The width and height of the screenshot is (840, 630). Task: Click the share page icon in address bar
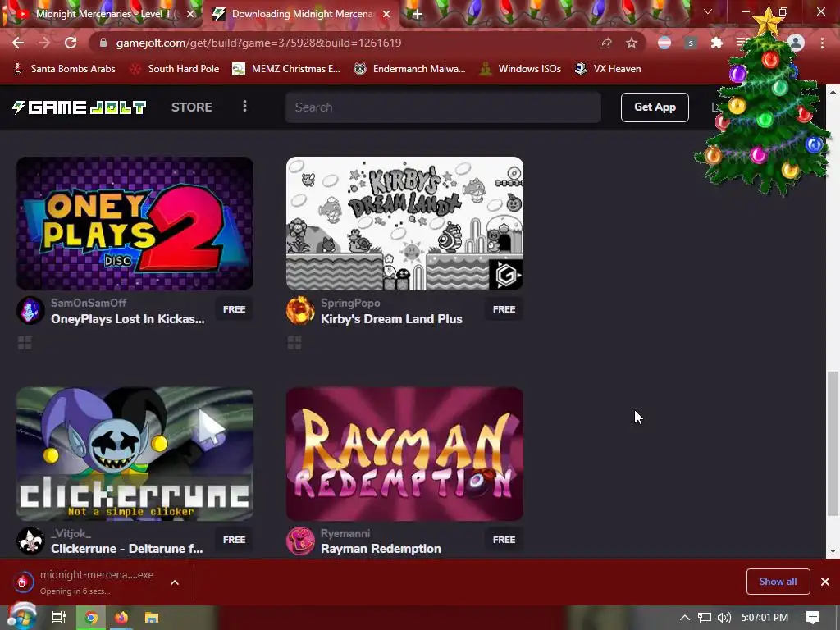click(605, 43)
